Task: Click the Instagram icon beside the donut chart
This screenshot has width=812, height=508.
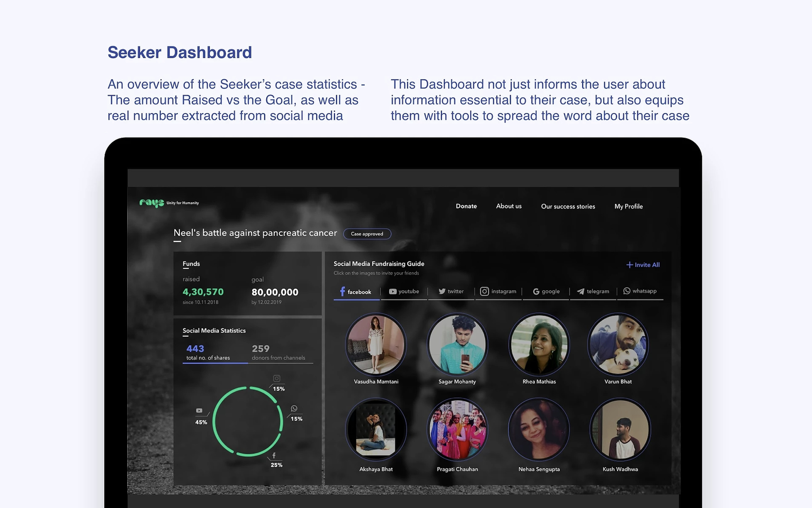Action: point(276,378)
